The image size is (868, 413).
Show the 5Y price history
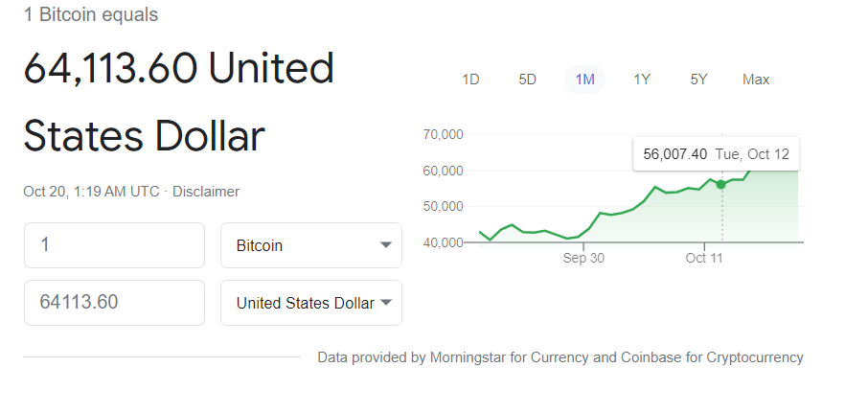tap(698, 80)
